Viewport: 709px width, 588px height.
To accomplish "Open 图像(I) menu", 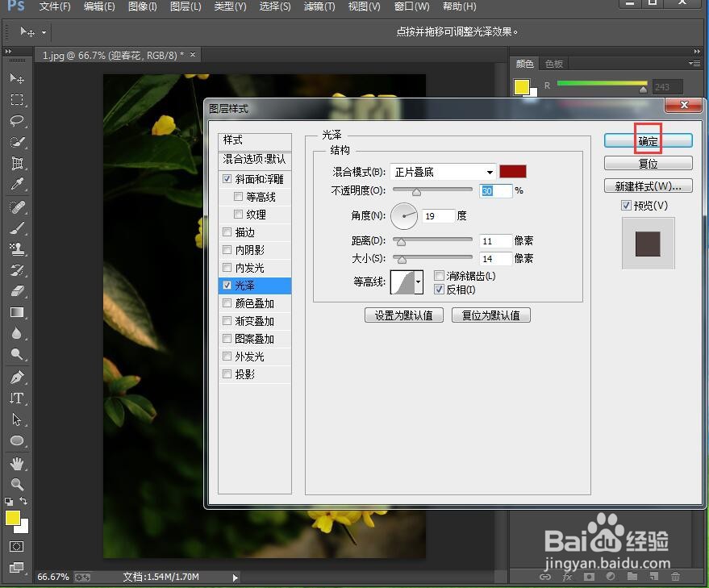I will point(143,6).
